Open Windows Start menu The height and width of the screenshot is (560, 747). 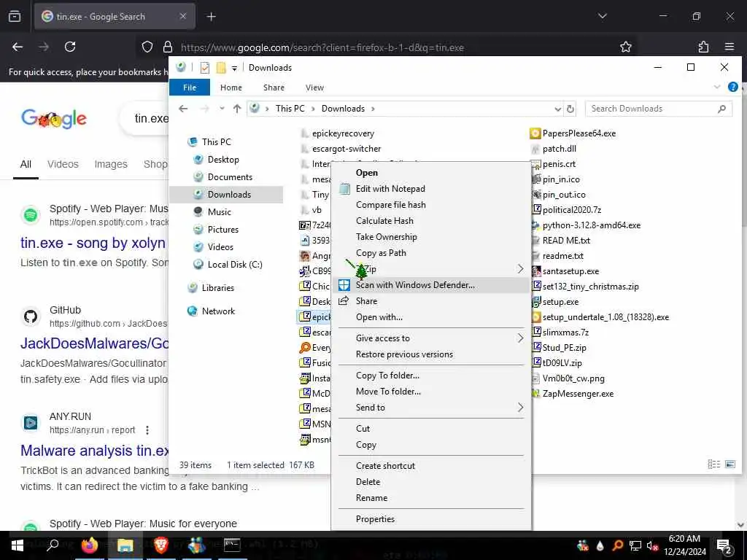18,545
